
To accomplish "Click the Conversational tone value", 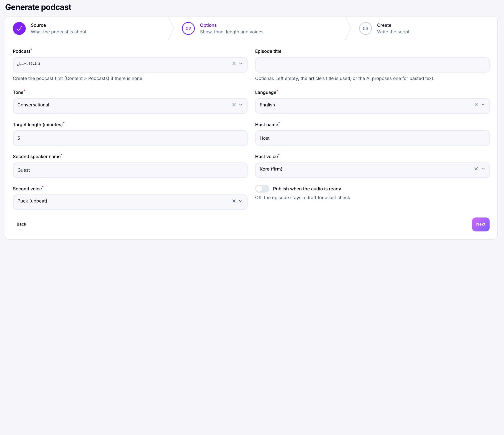I will (x=33, y=105).
